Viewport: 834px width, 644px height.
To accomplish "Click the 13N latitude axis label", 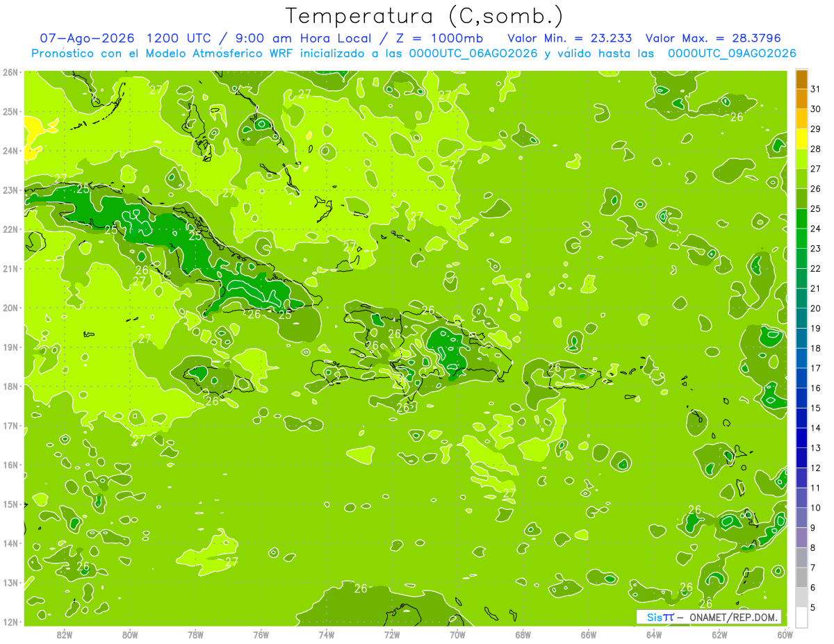I will 10,582.
